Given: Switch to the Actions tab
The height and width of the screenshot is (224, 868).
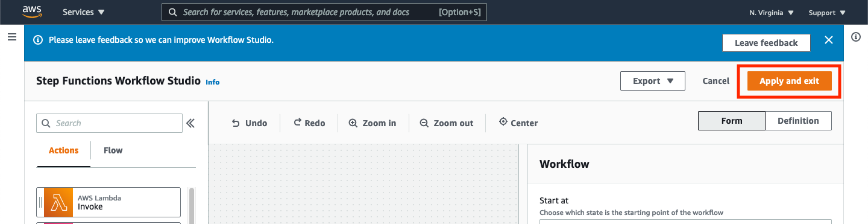Looking at the screenshot, I should pyautogui.click(x=63, y=151).
